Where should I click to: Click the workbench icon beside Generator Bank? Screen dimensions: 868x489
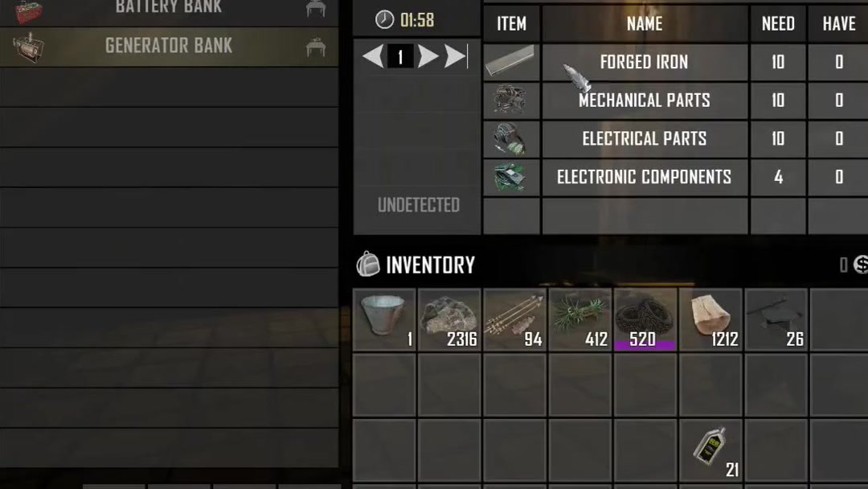coord(316,47)
